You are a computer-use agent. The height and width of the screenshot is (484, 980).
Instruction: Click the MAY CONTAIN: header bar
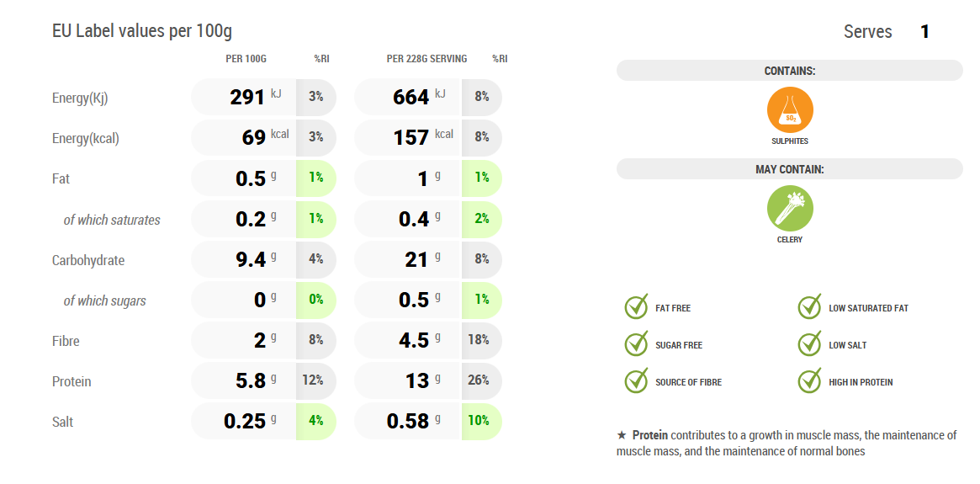[789, 169]
